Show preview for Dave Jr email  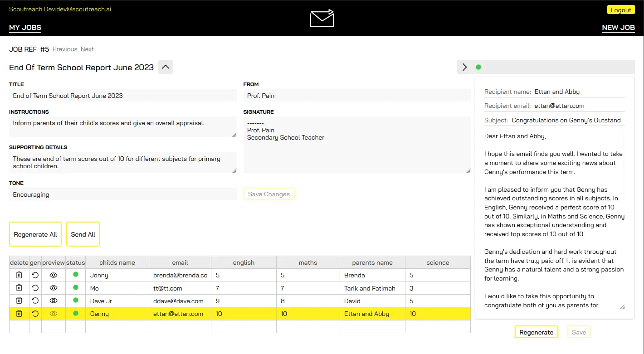[54, 301]
